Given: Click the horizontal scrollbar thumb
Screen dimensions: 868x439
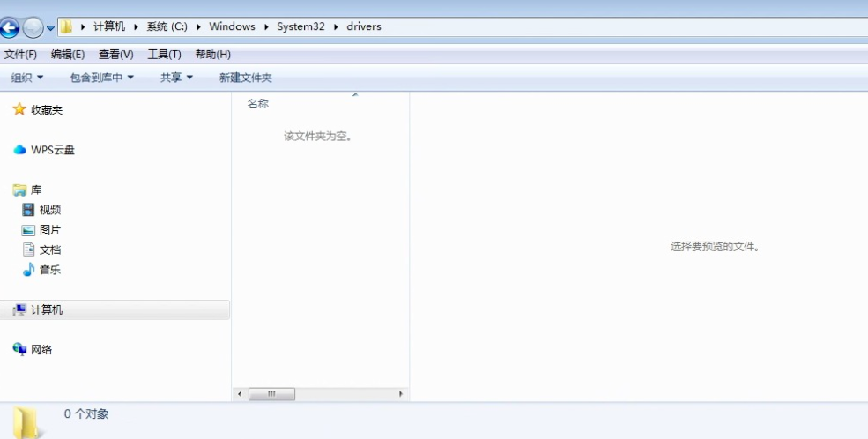Looking at the screenshot, I should pyautogui.click(x=271, y=394).
